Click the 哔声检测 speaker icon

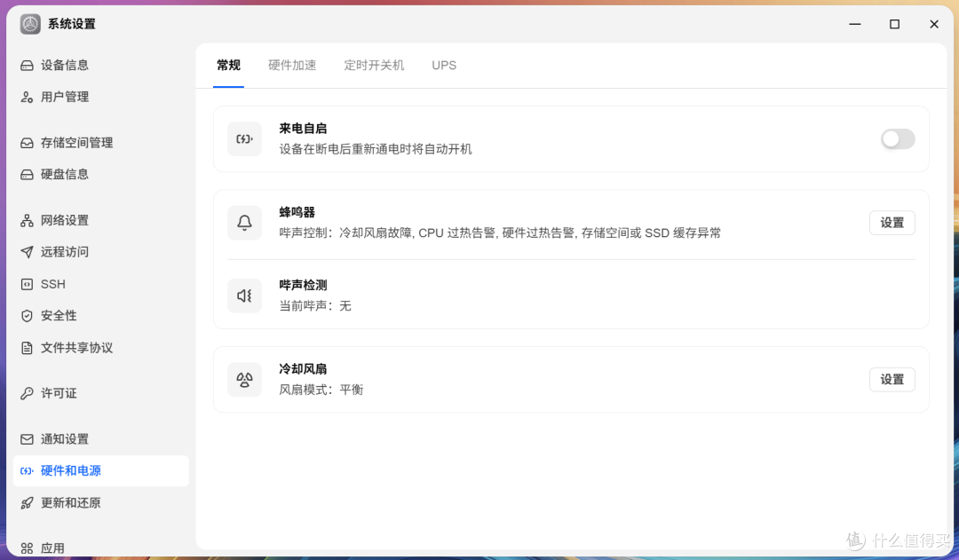(245, 296)
